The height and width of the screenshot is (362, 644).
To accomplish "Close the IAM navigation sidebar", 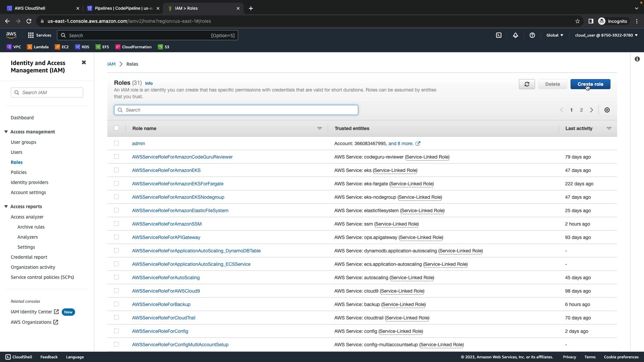I will (x=84, y=63).
